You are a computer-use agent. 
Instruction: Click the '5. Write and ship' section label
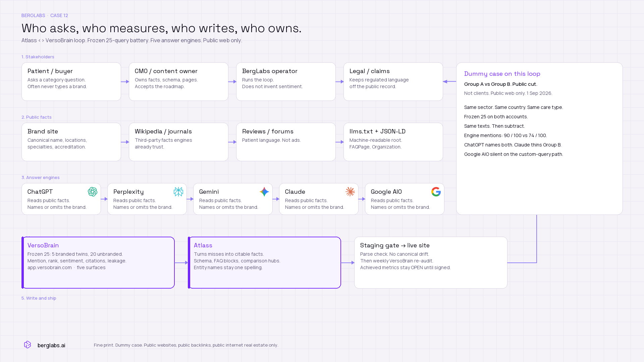39,298
